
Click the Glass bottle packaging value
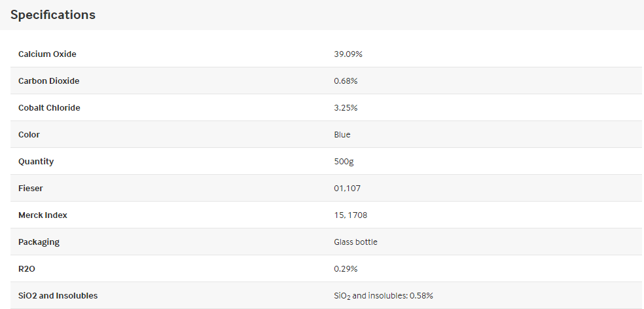click(x=355, y=242)
